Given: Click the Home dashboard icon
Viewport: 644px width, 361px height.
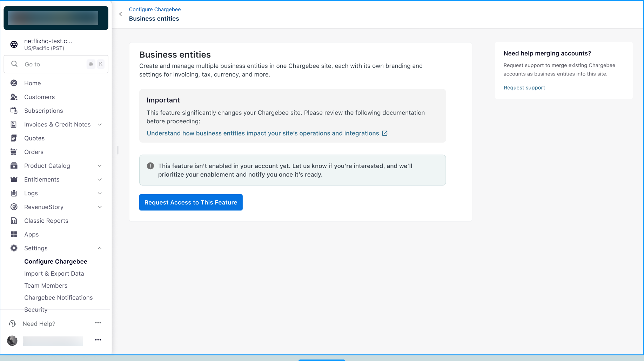Looking at the screenshot, I should pyautogui.click(x=14, y=83).
